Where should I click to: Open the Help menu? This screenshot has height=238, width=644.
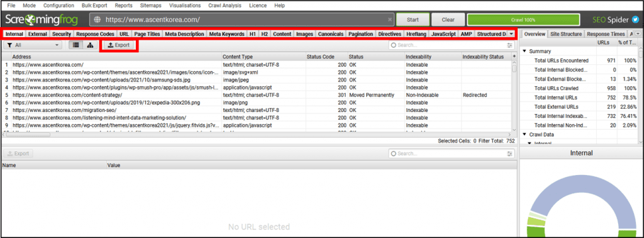279,6
